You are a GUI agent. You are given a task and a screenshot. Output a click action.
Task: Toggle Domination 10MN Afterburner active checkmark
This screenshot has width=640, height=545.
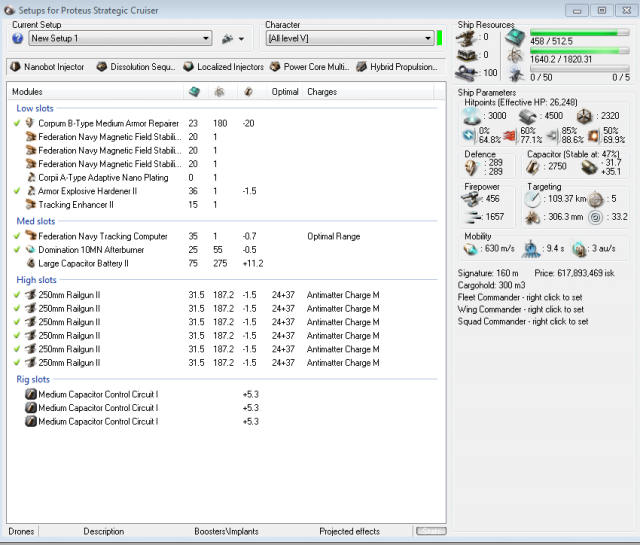(17, 249)
